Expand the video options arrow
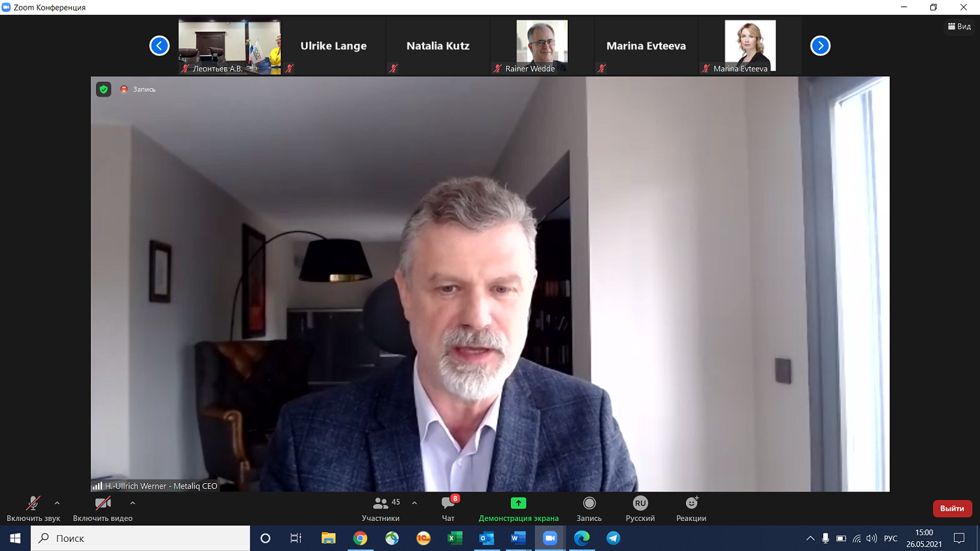Image resolution: width=980 pixels, height=551 pixels. tap(133, 503)
